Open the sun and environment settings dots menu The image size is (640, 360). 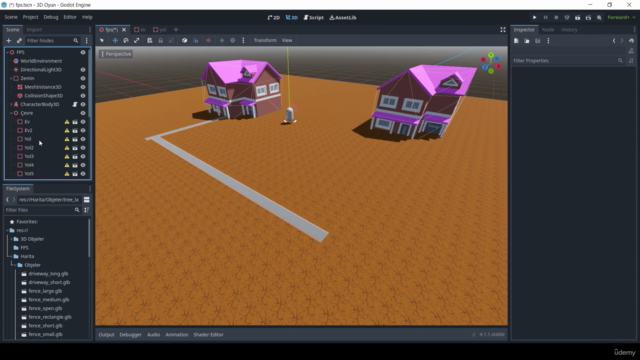point(243,40)
